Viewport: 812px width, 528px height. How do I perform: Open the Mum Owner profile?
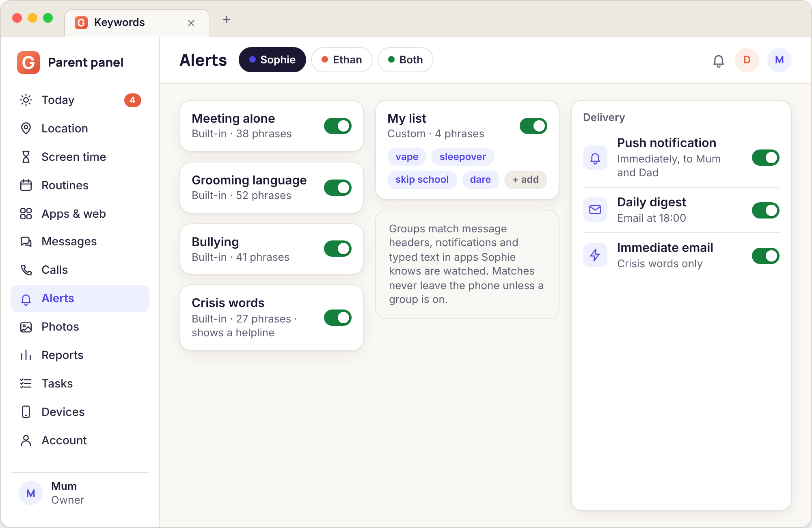(80, 493)
